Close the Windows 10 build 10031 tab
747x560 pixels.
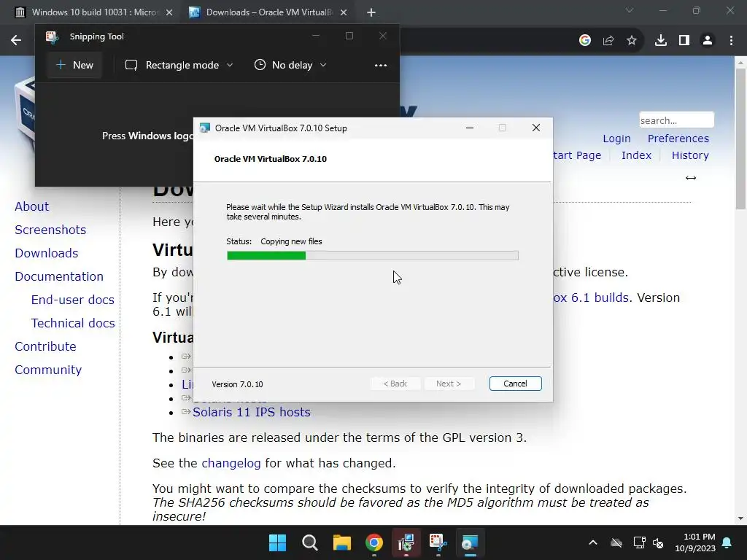169,12
